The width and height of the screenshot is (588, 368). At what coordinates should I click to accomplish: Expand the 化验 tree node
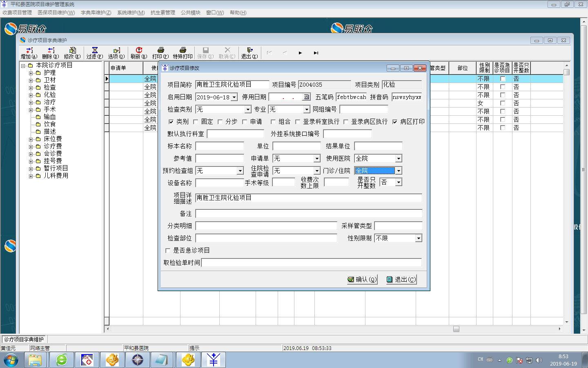point(31,95)
